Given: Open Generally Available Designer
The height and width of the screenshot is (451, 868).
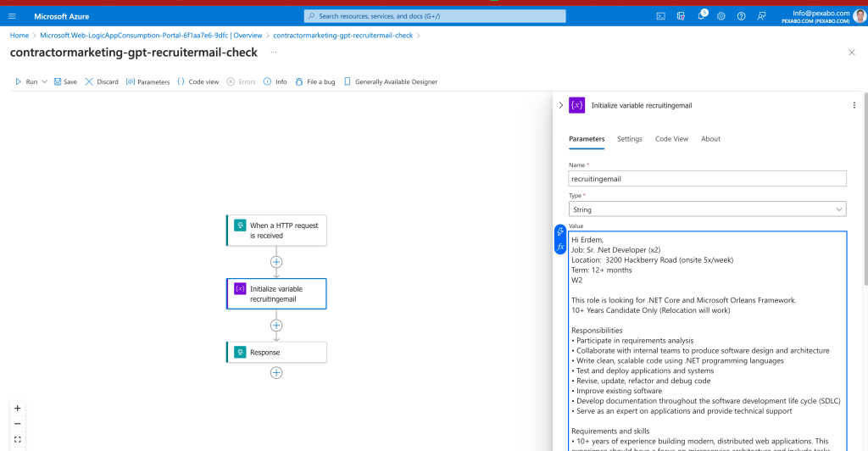Looking at the screenshot, I should pyautogui.click(x=391, y=82).
